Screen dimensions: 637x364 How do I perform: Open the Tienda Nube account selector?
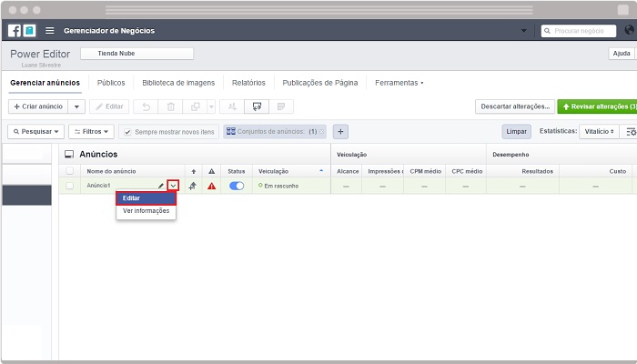pos(136,54)
